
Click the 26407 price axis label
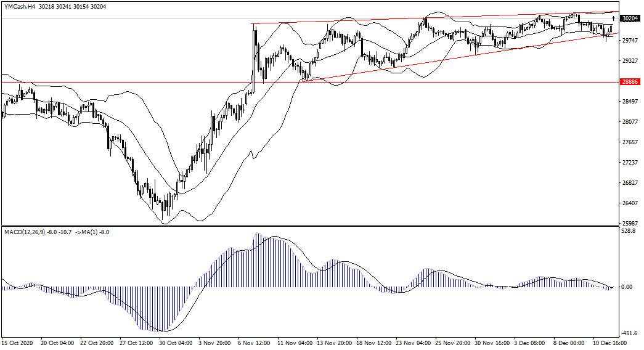click(630, 203)
